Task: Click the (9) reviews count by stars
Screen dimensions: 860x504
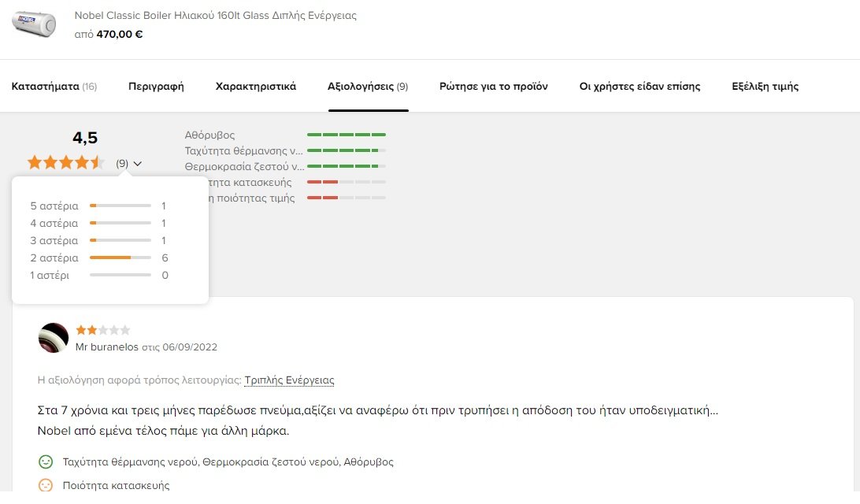Action: coord(122,164)
